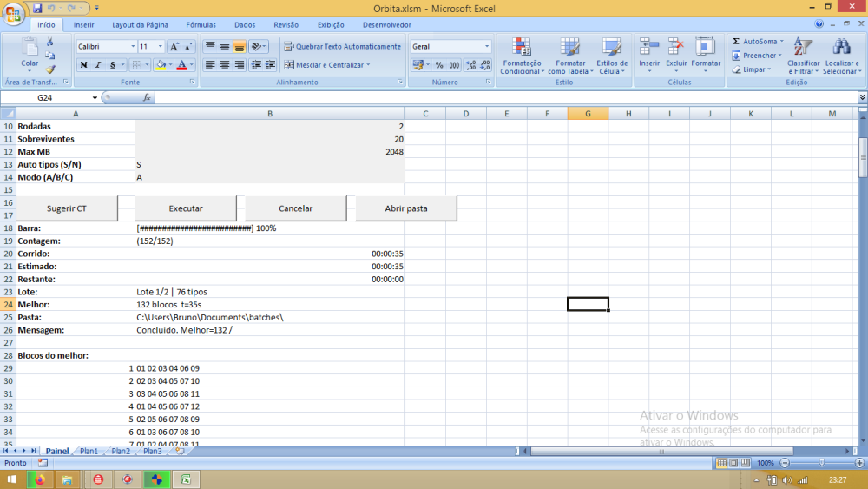Select the Pincel format painter icon
The image size is (868, 489).
click(x=50, y=69)
